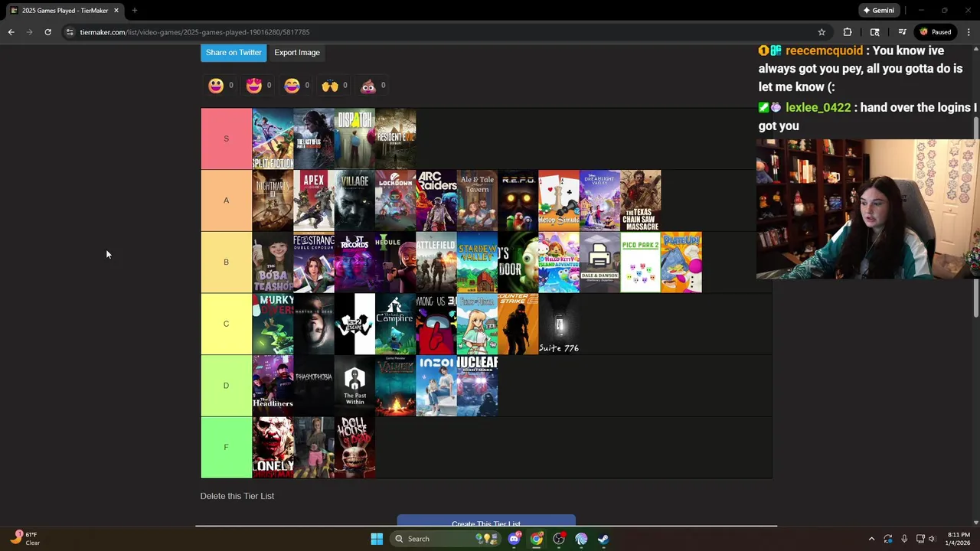Open the clock showing 8:11 PM
This screenshot has width=980, height=551.
coord(959,539)
